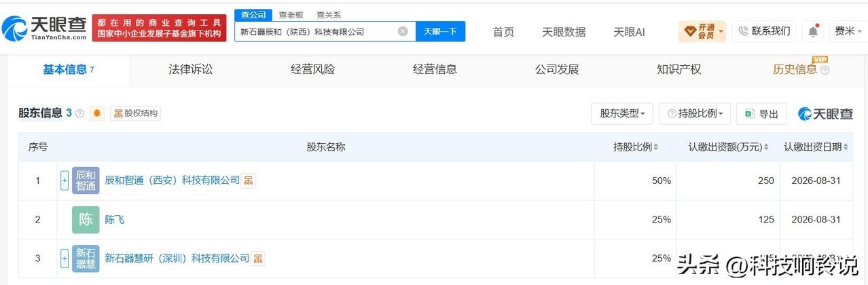
Task: Open equity chart icon beside 新石器慧研
Action: tap(258, 259)
